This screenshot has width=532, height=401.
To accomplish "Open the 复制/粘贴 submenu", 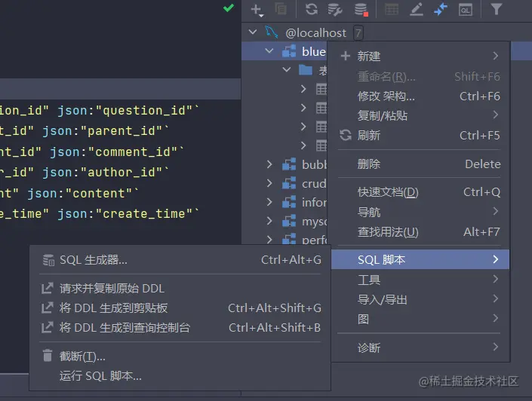I will pos(420,115).
